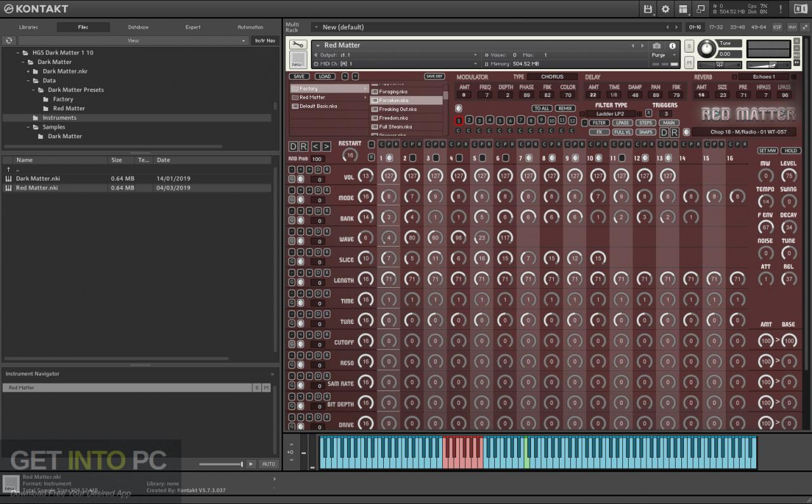The image size is (812, 504).
Task: Open instrument edit mode via the wrench icon
Action: pyautogui.click(x=297, y=45)
